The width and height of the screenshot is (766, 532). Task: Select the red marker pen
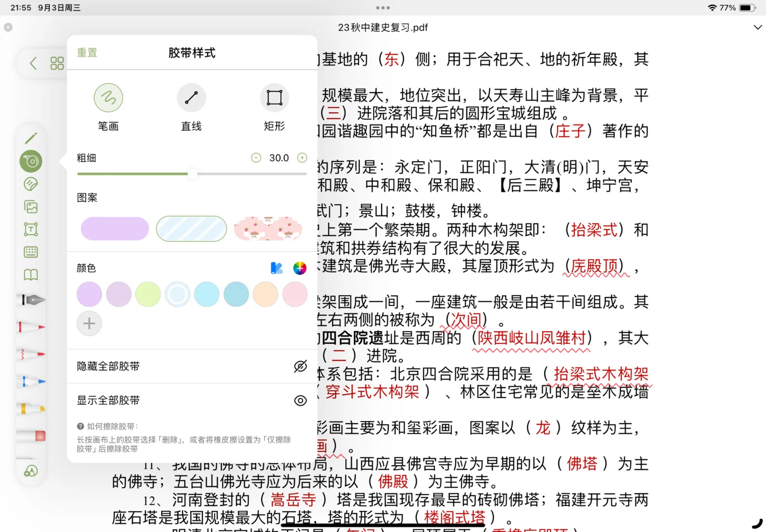[31, 327]
